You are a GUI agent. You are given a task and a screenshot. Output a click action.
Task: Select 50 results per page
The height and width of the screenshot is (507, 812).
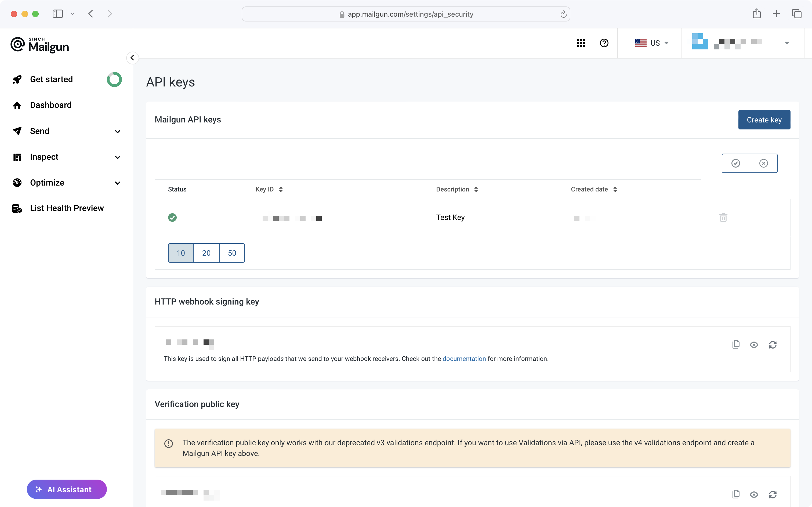232,253
